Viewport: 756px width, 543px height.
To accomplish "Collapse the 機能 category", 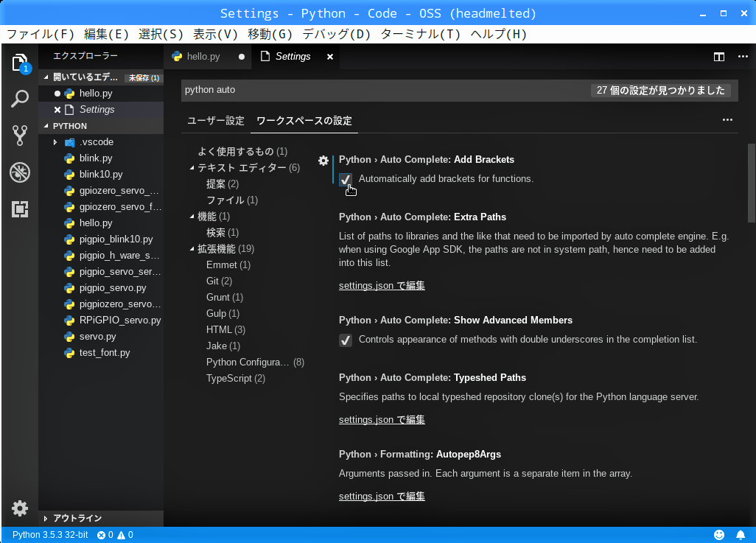I will pyautogui.click(x=192, y=217).
